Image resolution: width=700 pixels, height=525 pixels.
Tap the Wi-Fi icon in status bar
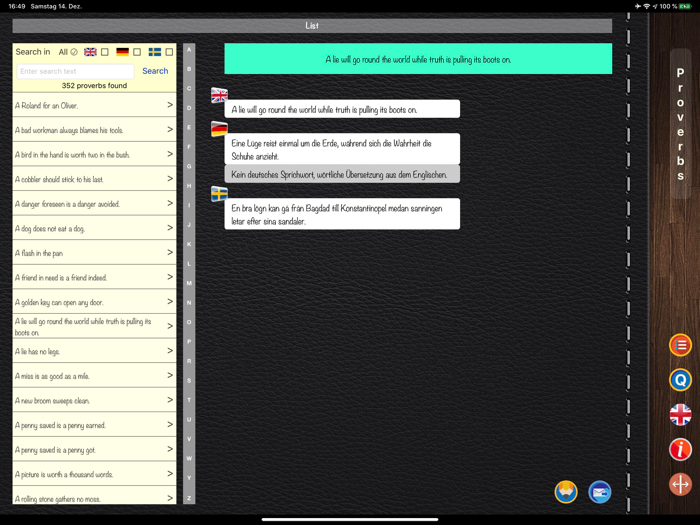pyautogui.click(x=646, y=6)
